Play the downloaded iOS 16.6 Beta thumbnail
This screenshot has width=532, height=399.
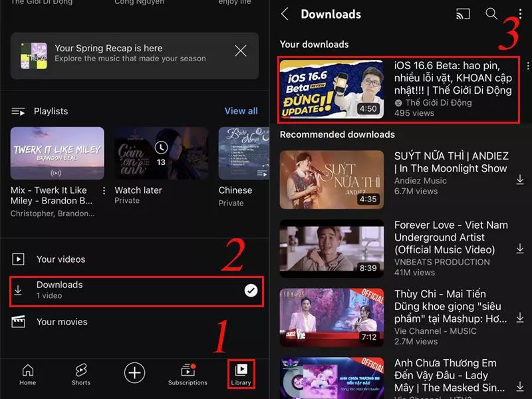(x=332, y=89)
